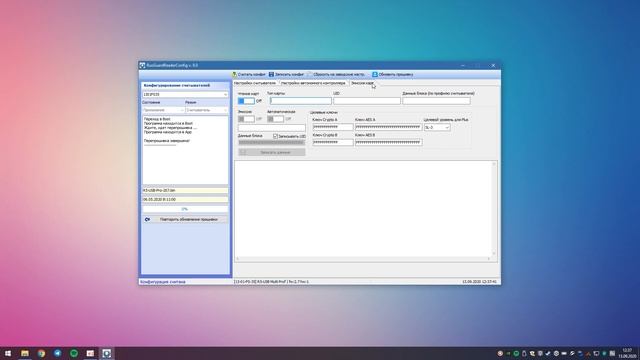Click the Ключ Crypto B field

pos(333,142)
